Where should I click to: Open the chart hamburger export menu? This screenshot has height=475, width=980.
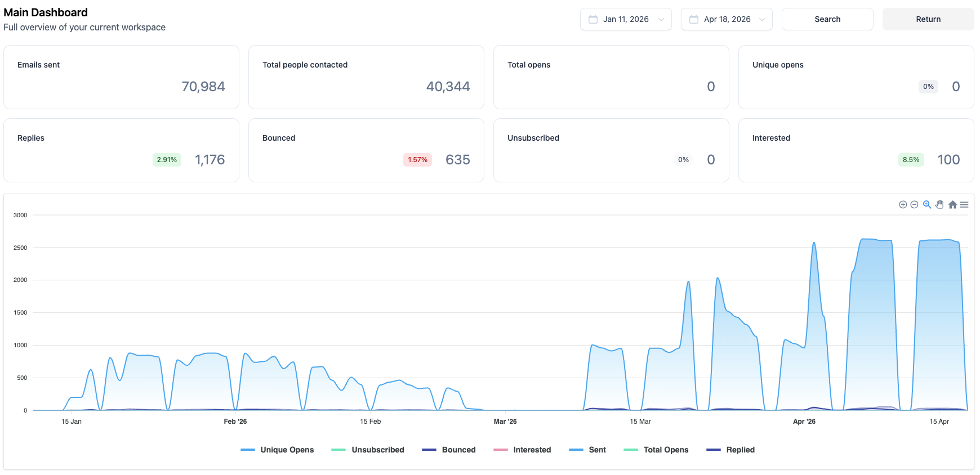964,205
